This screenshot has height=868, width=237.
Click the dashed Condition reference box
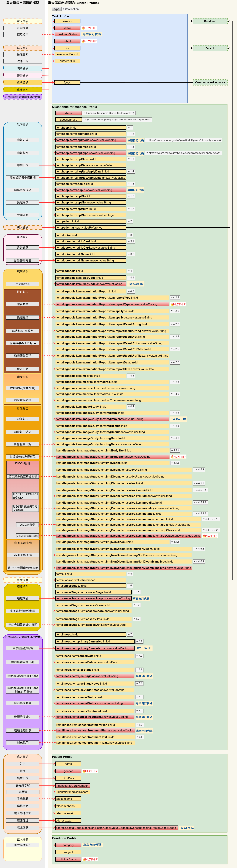pos(210,21)
